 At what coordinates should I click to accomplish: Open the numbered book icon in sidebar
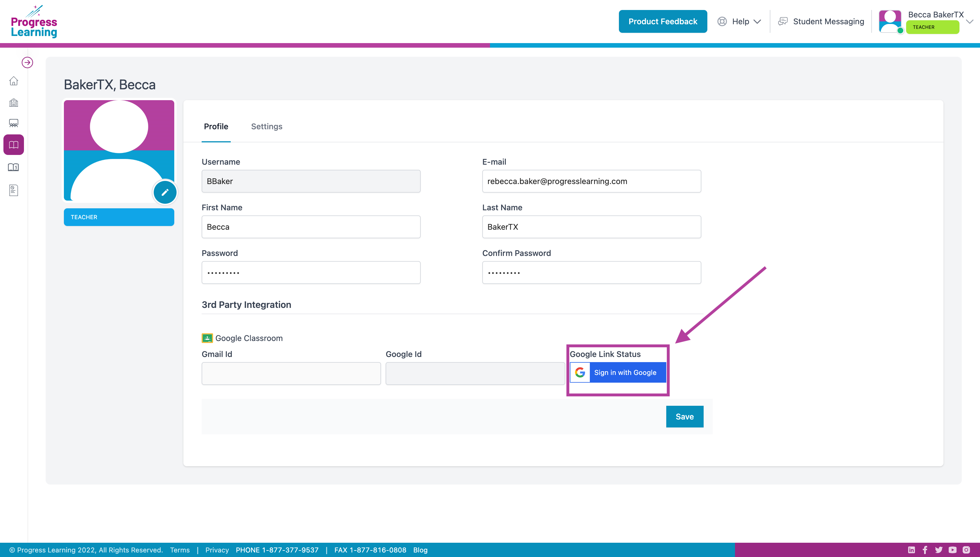(x=14, y=167)
